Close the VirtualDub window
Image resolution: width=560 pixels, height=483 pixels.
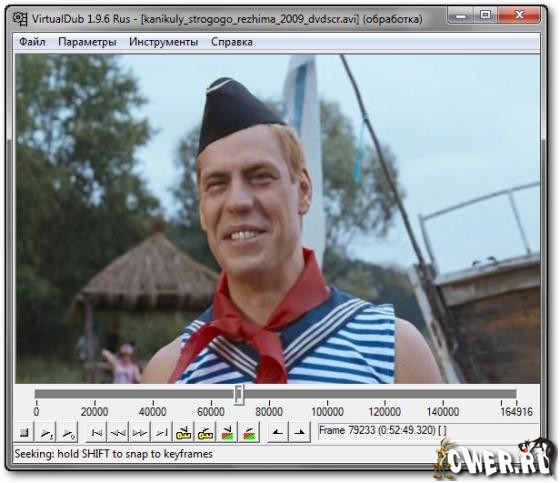[519, 15]
